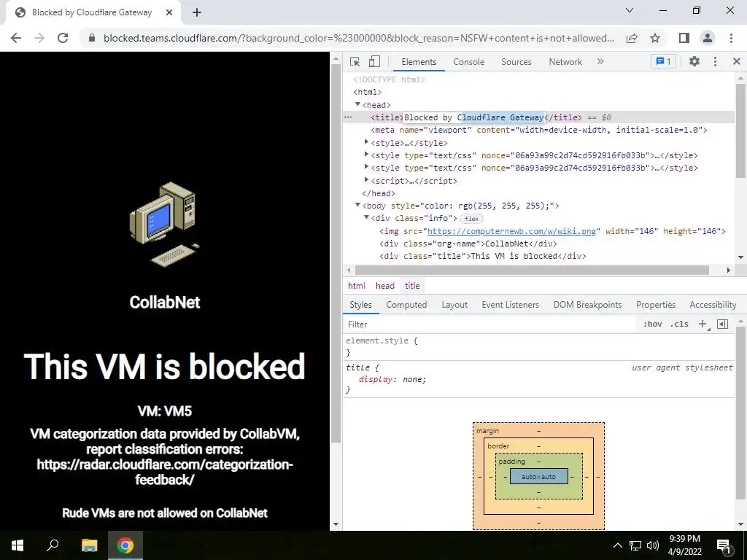Reload the blocked page
Screen dimensions: 747x560
click(63, 38)
